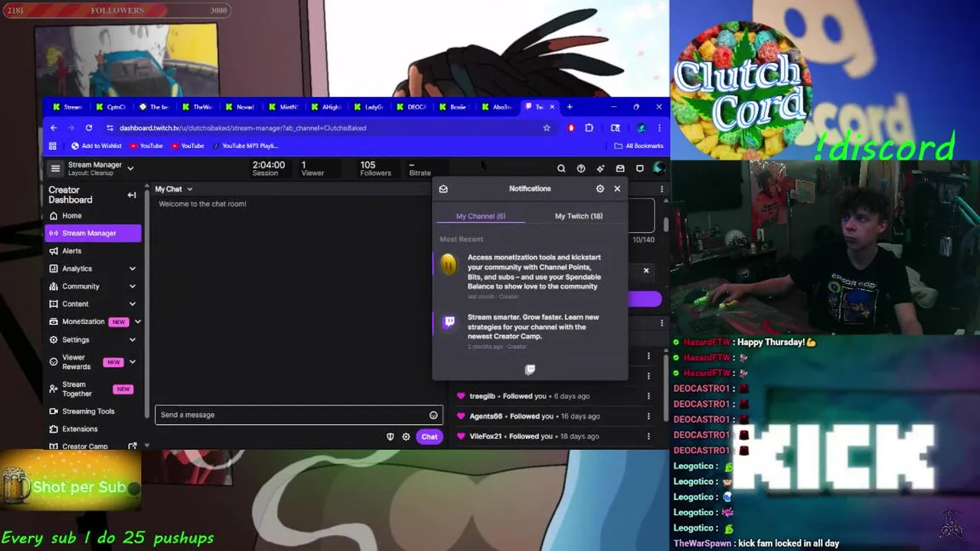Click the Bitrate stat
The image size is (980, 551).
(x=420, y=168)
